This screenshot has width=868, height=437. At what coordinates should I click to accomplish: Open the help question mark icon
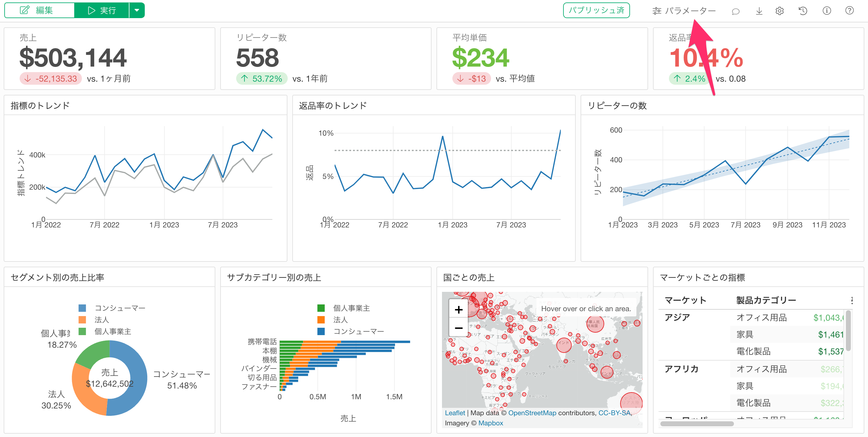click(850, 11)
